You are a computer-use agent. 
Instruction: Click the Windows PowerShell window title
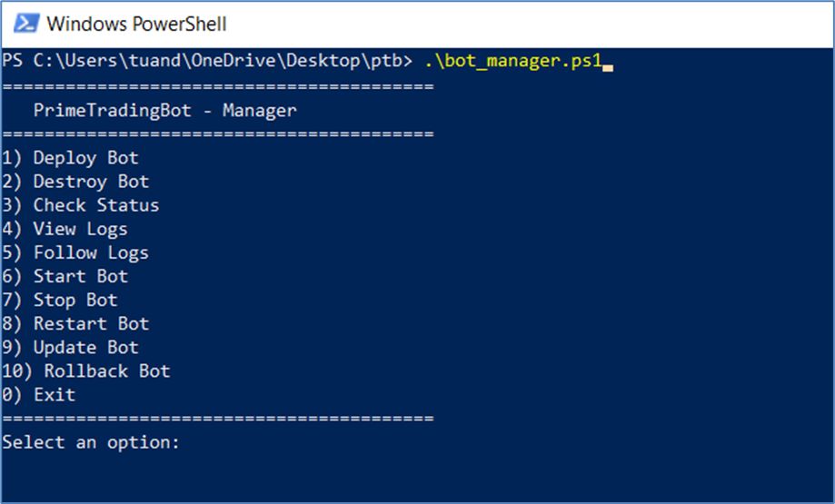136,24
